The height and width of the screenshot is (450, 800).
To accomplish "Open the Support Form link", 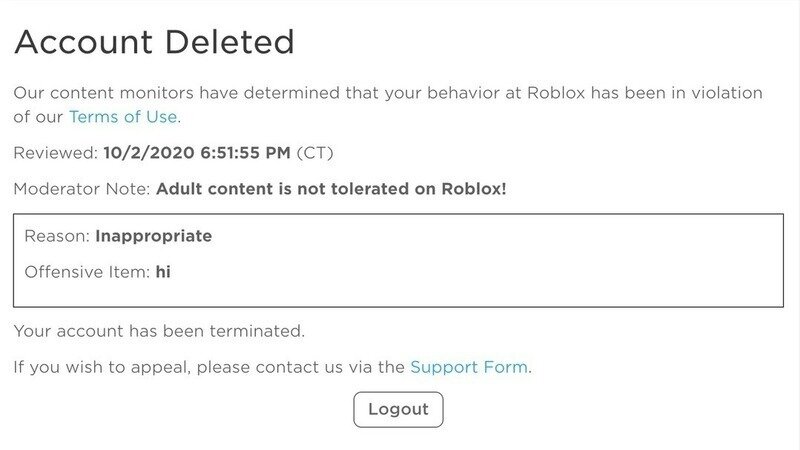I will pos(469,367).
